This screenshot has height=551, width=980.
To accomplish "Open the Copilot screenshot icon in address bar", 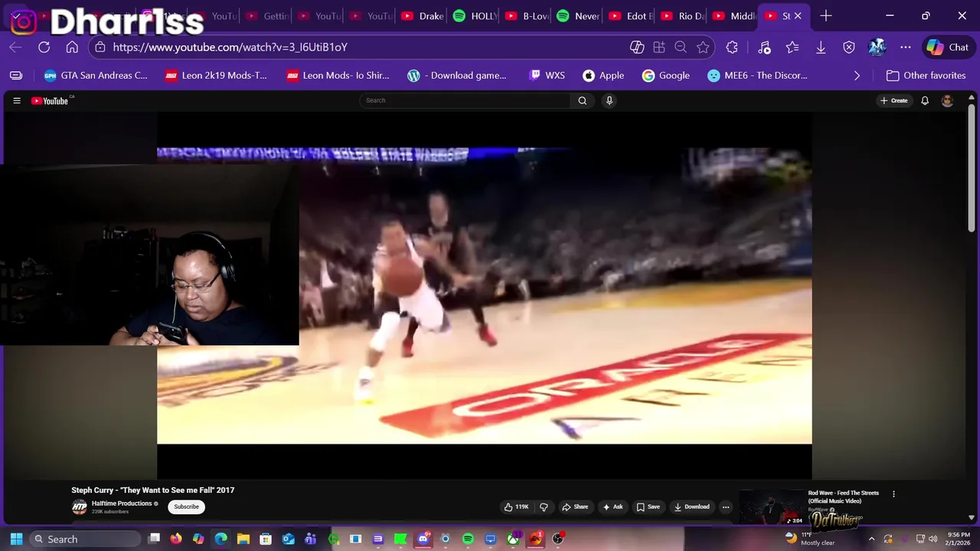I will (637, 47).
